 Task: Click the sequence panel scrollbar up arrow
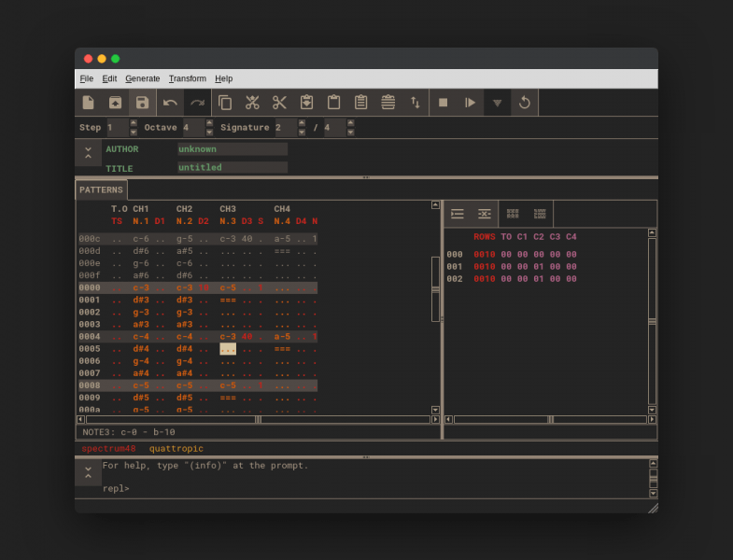652,232
